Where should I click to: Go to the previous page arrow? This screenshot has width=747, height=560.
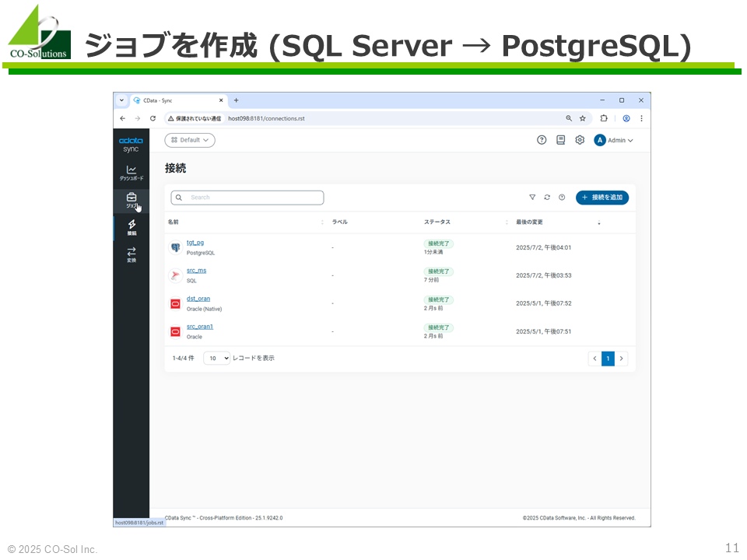(x=594, y=359)
